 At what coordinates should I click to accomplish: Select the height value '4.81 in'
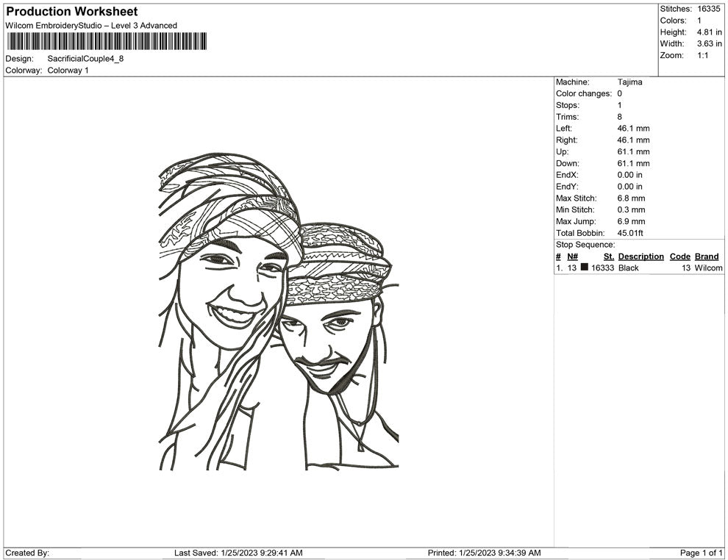pyautogui.click(x=709, y=32)
